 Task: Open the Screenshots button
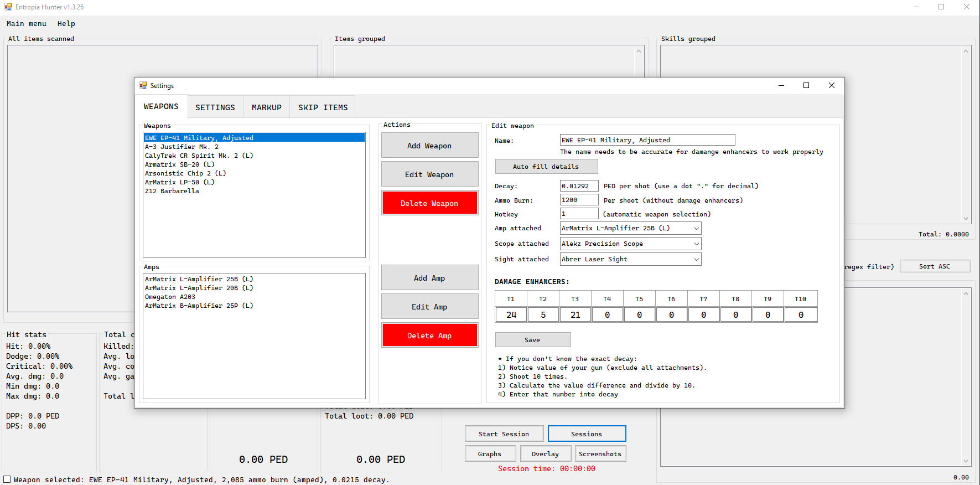click(x=600, y=454)
